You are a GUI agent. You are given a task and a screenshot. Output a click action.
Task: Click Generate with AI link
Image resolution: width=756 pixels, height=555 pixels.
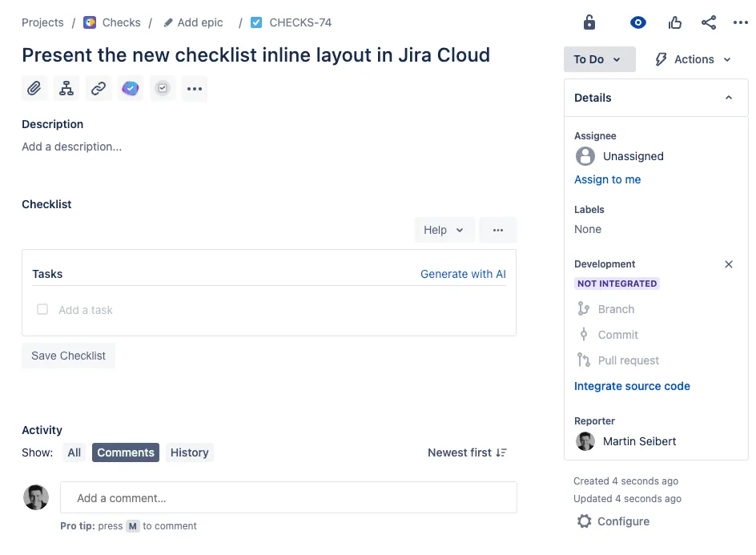(463, 274)
